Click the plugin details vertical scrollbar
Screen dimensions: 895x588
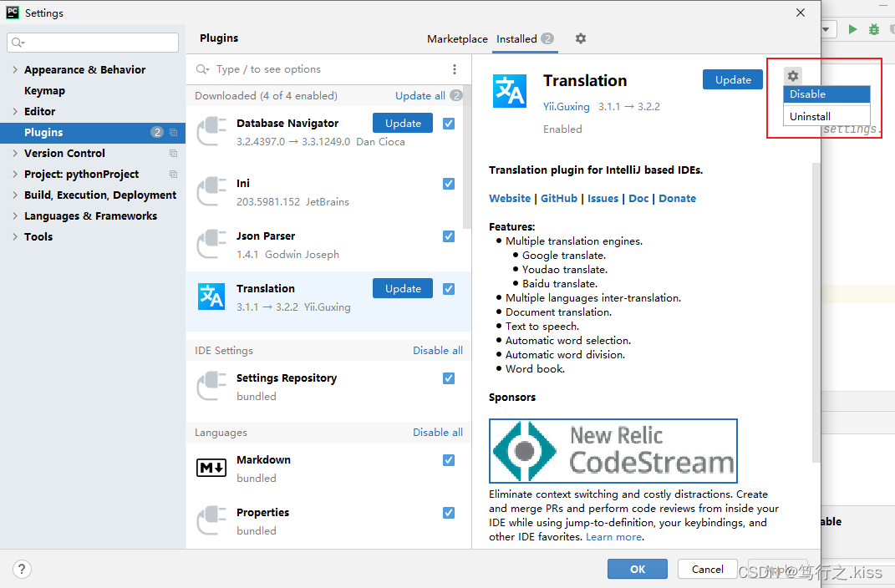(816, 312)
